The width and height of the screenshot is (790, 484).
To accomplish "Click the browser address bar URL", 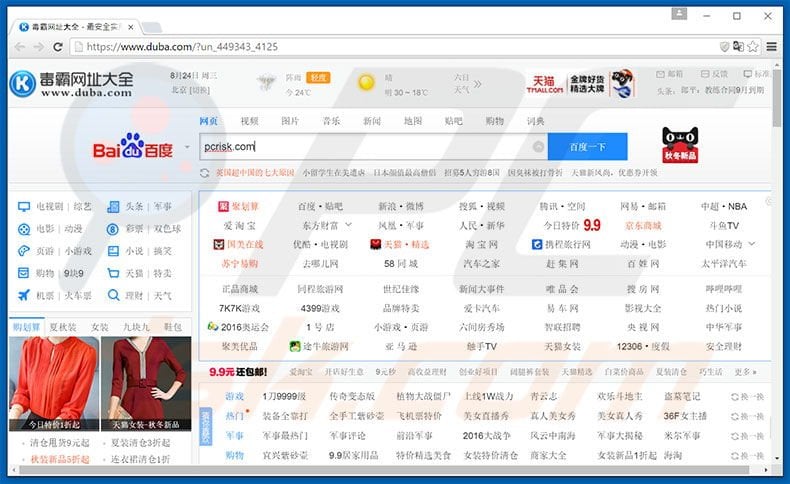I will click(182, 47).
